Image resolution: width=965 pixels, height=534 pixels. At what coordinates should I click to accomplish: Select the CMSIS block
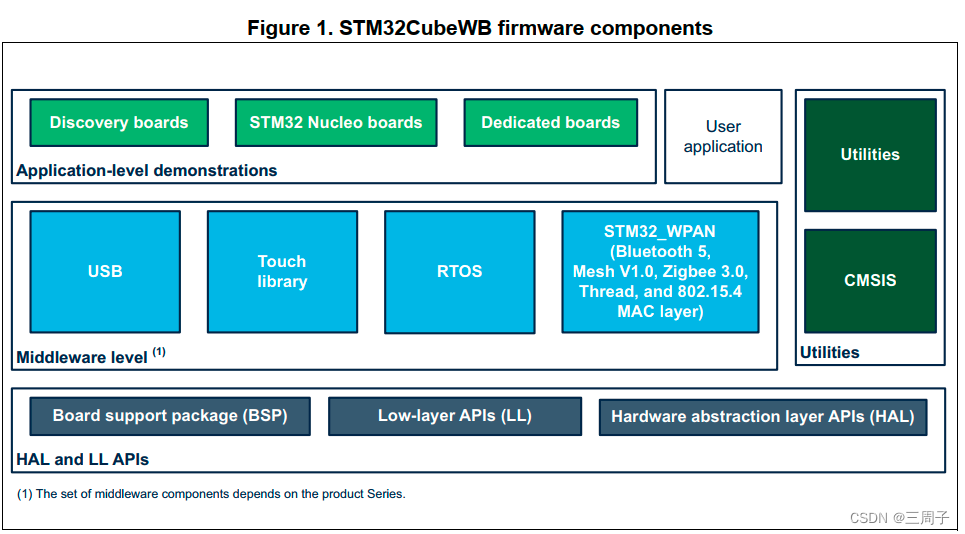870,281
